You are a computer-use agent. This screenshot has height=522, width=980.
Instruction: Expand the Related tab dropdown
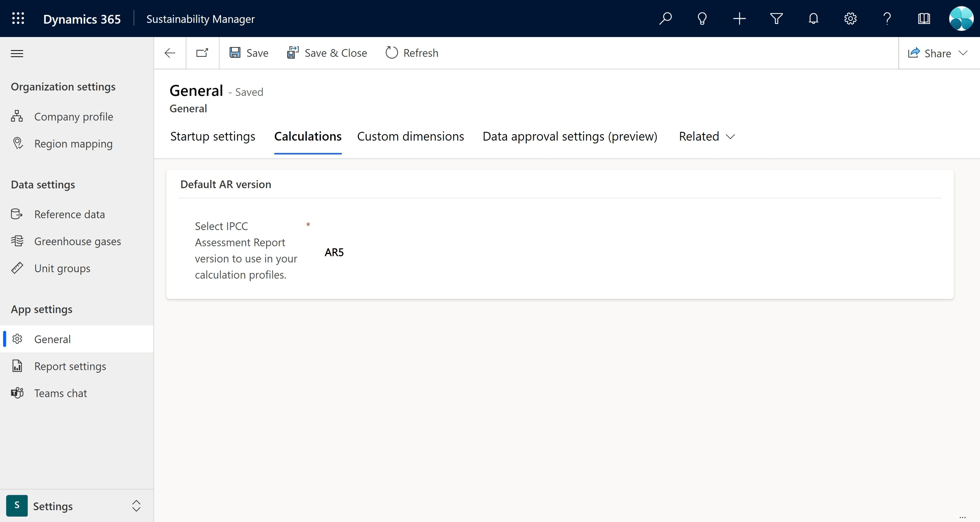tap(707, 136)
